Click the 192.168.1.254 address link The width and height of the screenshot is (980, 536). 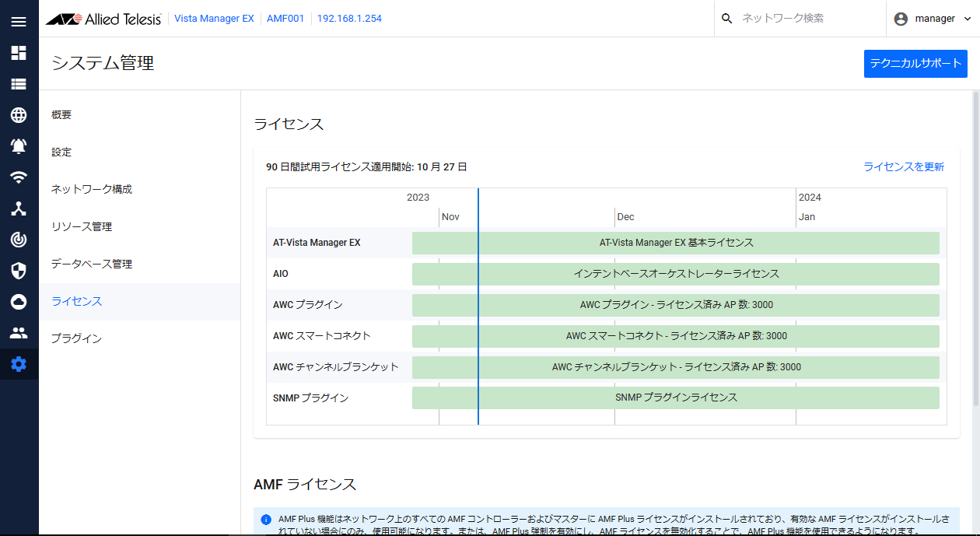pyautogui.click(x=349, y=19)
